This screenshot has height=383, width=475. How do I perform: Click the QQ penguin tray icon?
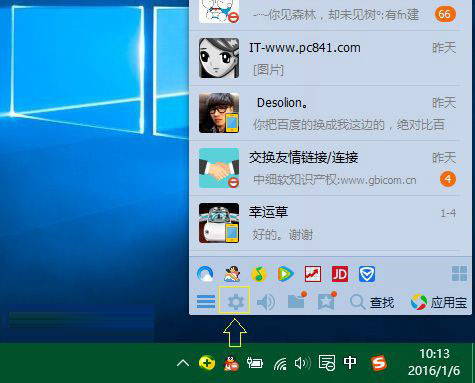231,363
